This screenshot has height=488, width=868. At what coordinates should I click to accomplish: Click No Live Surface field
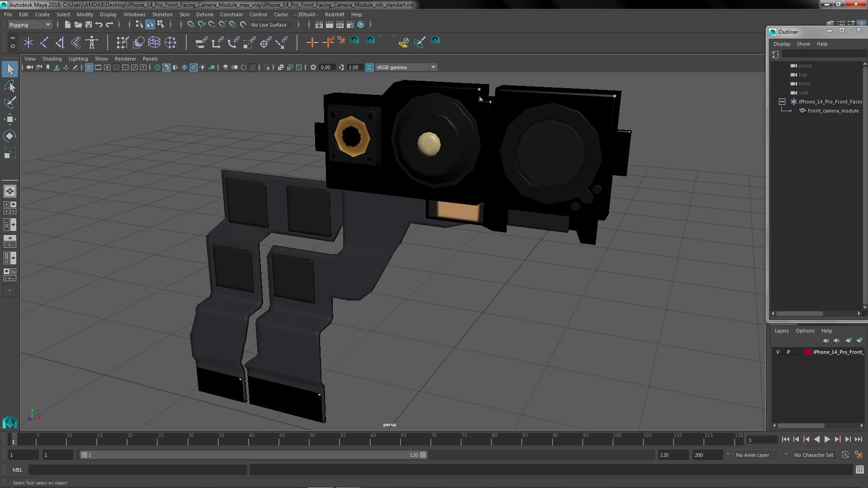tap(269, 25)
